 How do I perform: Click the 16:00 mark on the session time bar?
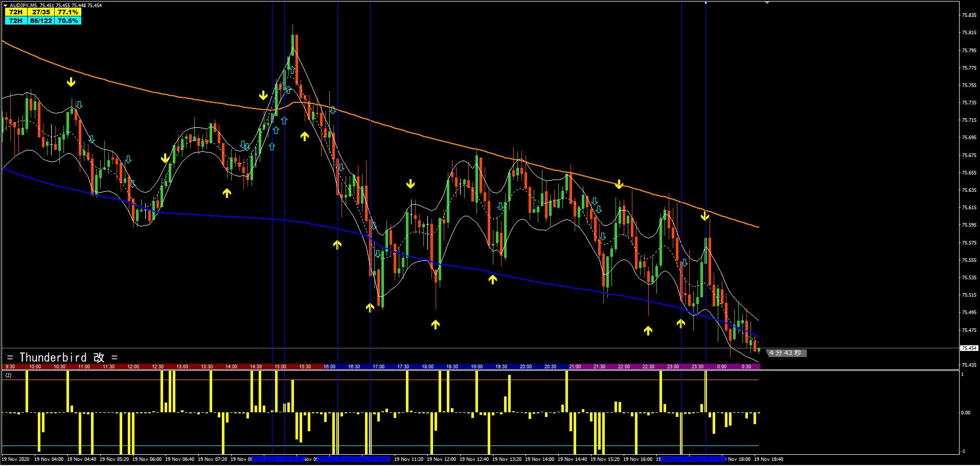[330, 366]
